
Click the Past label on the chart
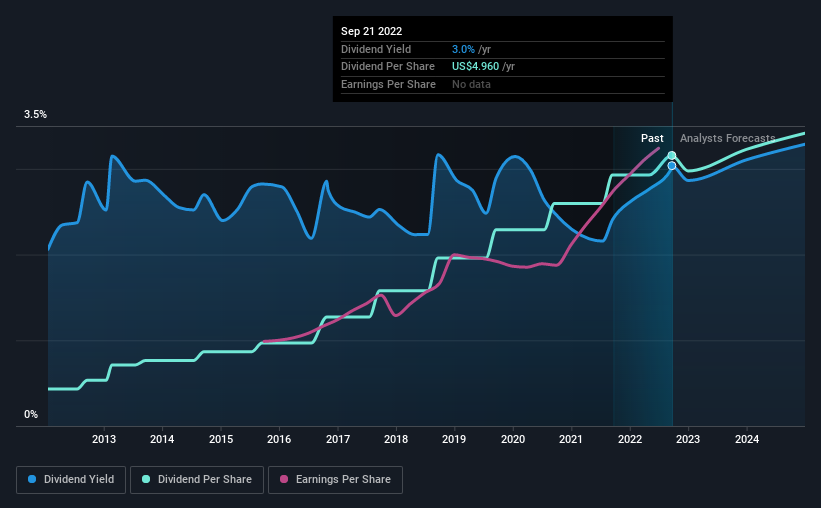[x=652, y=138]
